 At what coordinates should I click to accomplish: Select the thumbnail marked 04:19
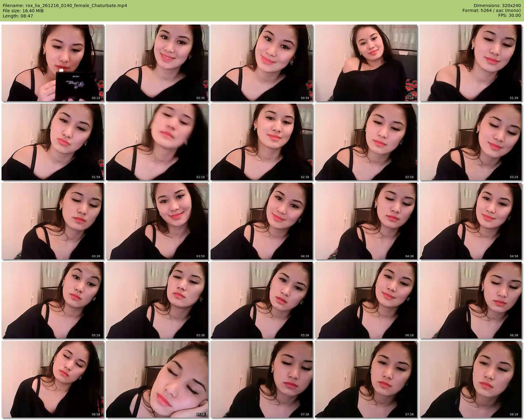[x=261, y=221]
